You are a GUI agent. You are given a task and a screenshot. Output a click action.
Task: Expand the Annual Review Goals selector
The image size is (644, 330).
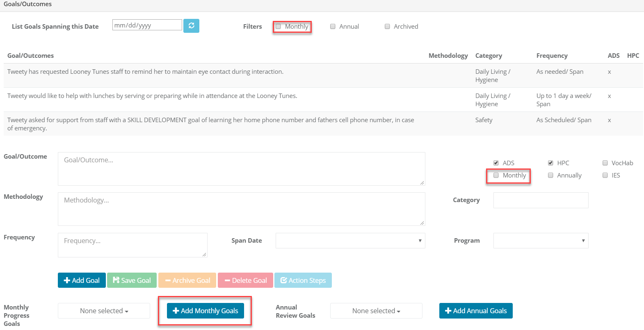[x=376, y=311]
